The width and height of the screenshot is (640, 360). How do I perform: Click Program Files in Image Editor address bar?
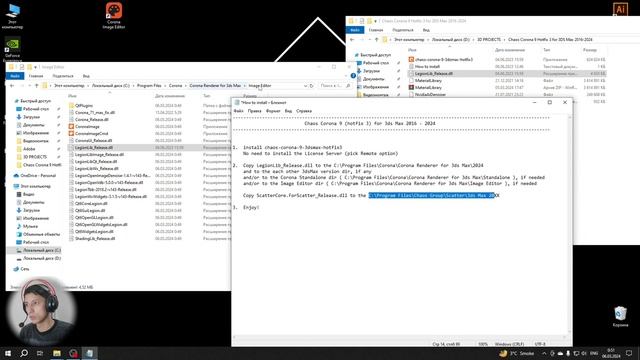click(x=149, y=86)
